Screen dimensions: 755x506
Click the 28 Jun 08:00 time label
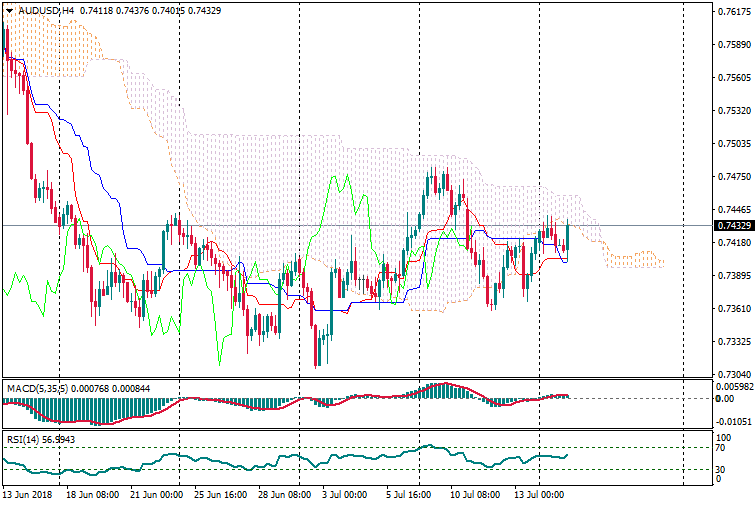tap(285, 495)
